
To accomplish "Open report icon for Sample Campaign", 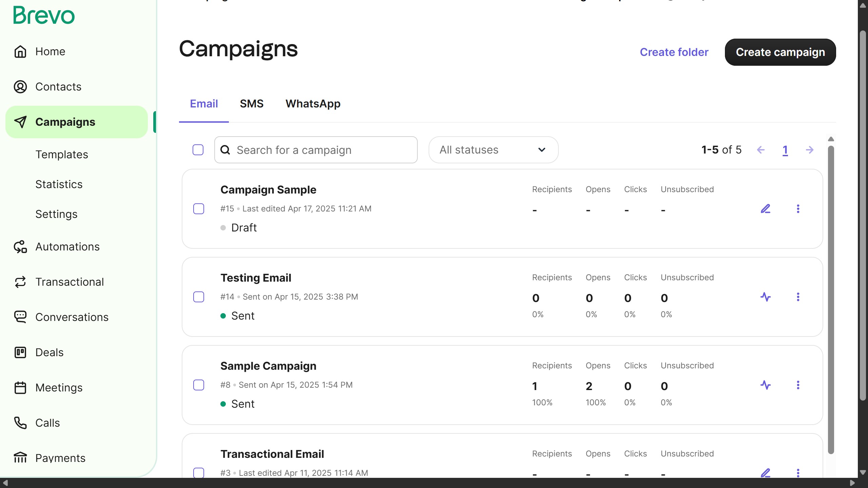I will tap(765, 385).
